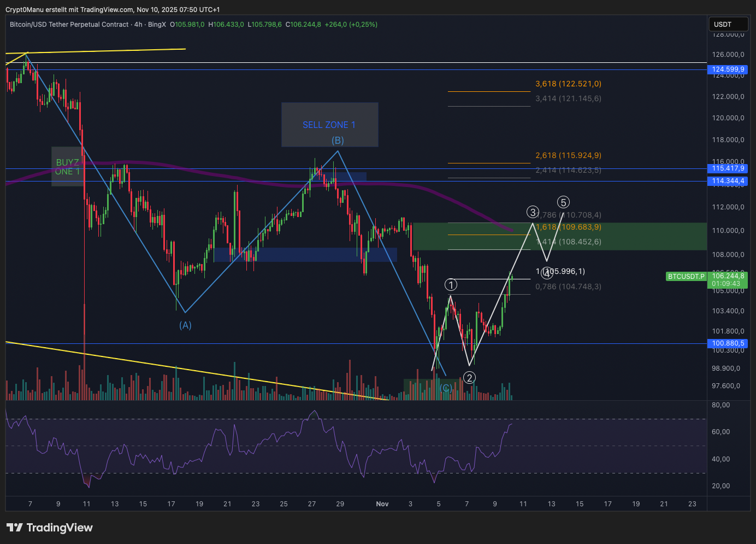Click the 100.880,5 price level tag
Viewport: 756px width, 544px height.
[x=729, y=343]
